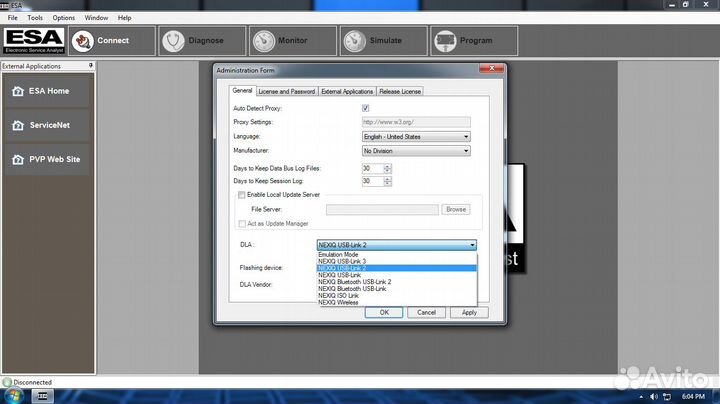
Task: Select NEXIQ ISO Link option
Action: 397,296
